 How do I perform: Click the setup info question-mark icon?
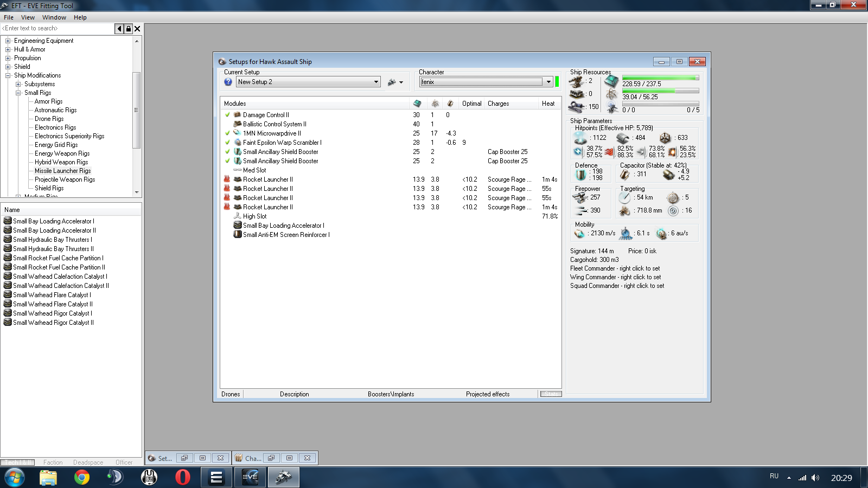click(x=228, y=82)
